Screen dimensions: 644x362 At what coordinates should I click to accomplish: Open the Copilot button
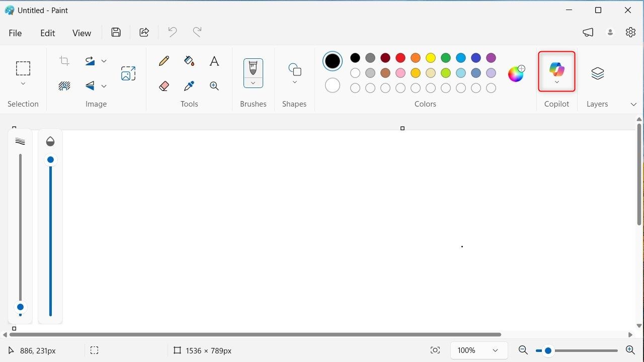556,71
